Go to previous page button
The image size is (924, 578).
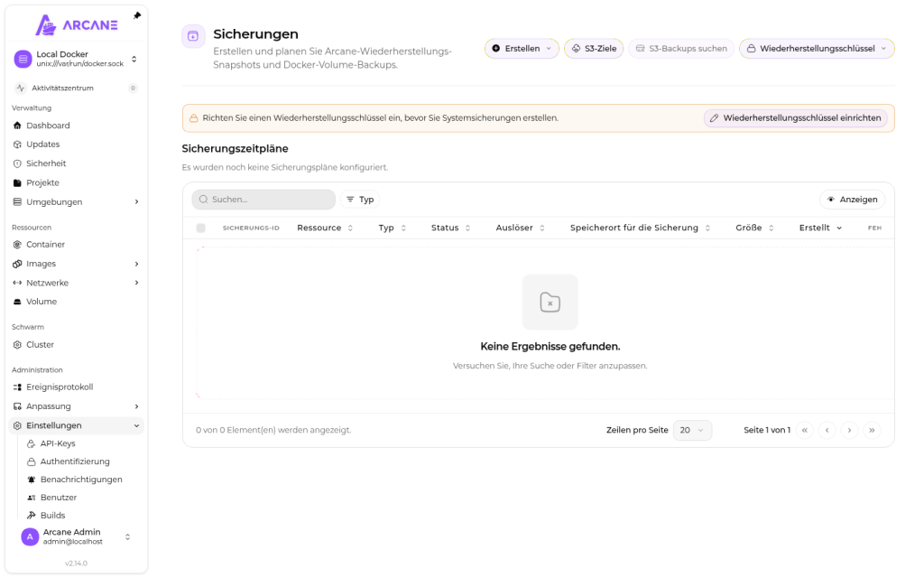pyautogui.click(x=827, y=430)
